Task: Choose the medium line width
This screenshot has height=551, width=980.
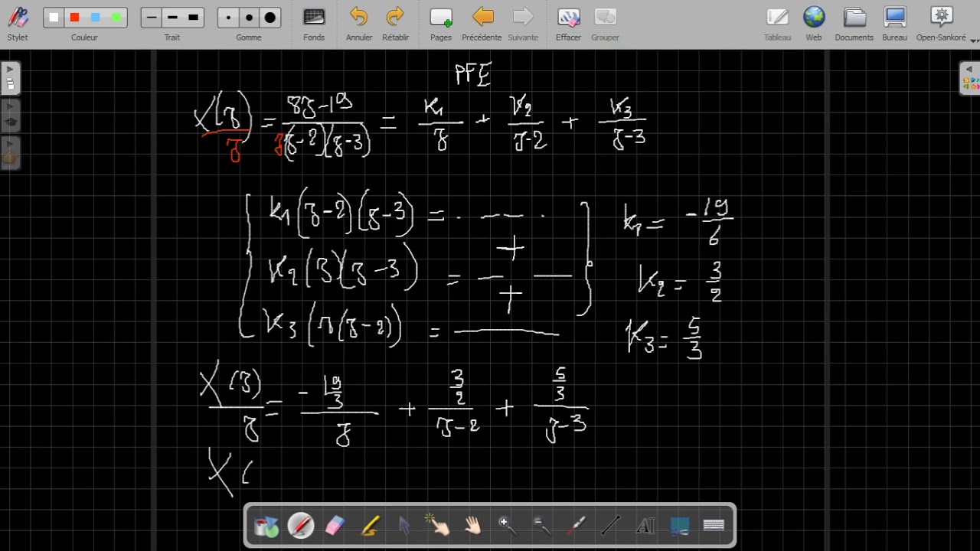Action: tap(172, 18)
